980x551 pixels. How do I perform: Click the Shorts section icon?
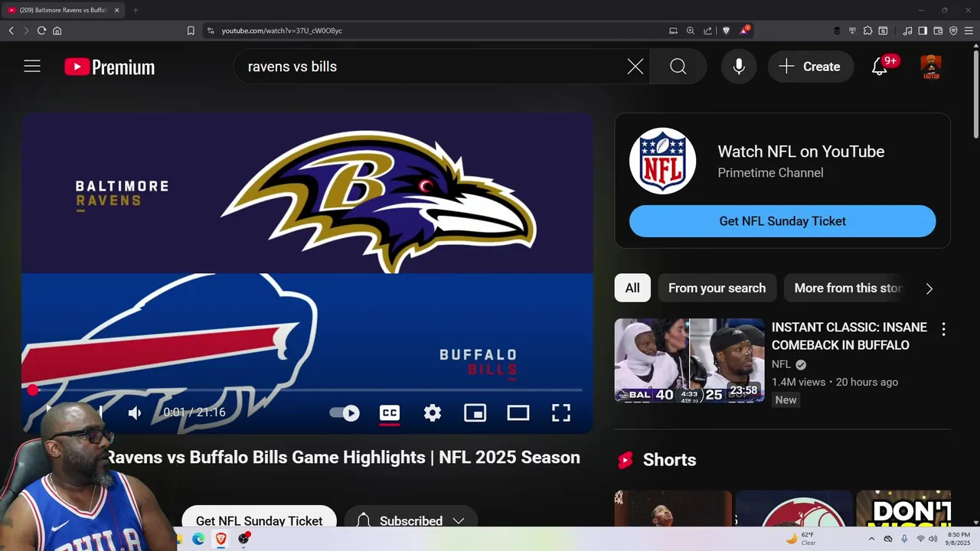point(626,460)
